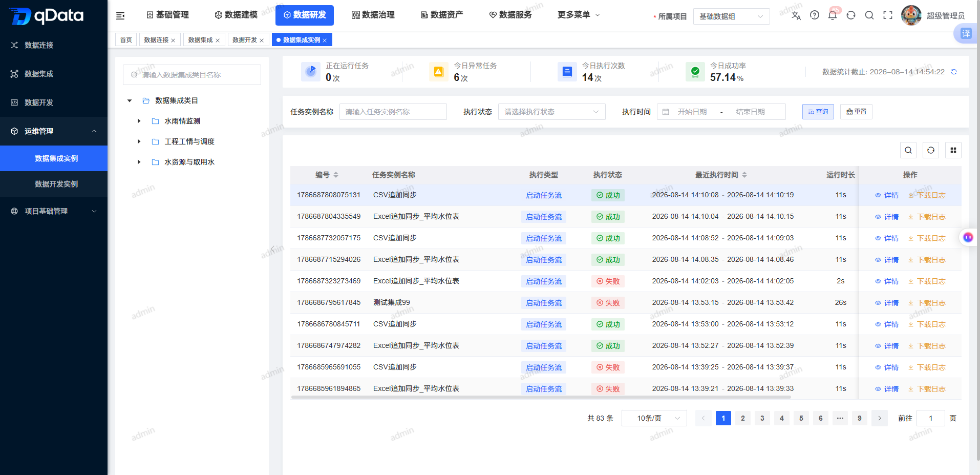
Task: Click the floating translate badge
Action: click(966, 34)
